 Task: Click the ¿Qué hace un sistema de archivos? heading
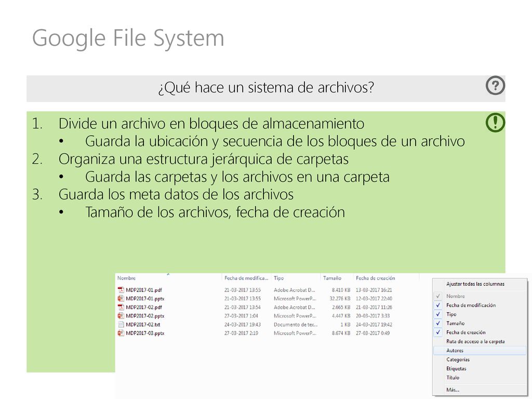click(x=266, y=88)
